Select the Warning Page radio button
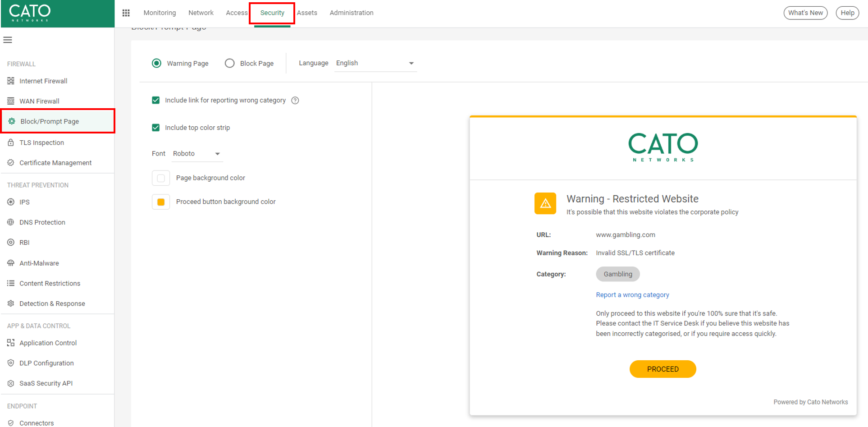This screenshot has height=427, width=868. [156, 63]
